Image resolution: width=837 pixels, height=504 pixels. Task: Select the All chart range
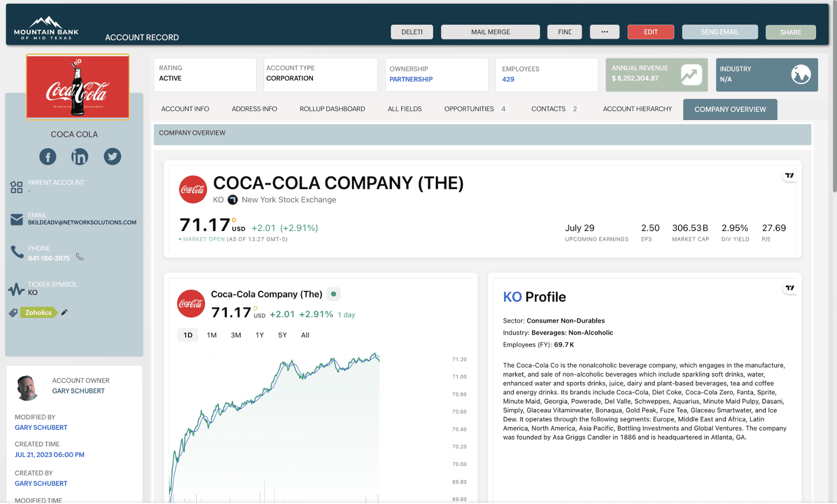[x=305, y=335]
